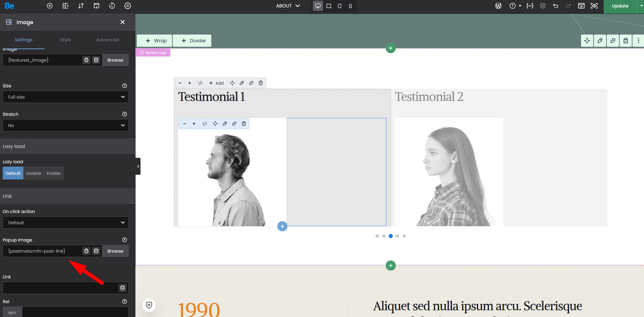Open the layers navigator icon
Screen dimensions: 644x317
click(x=543, y=6)
